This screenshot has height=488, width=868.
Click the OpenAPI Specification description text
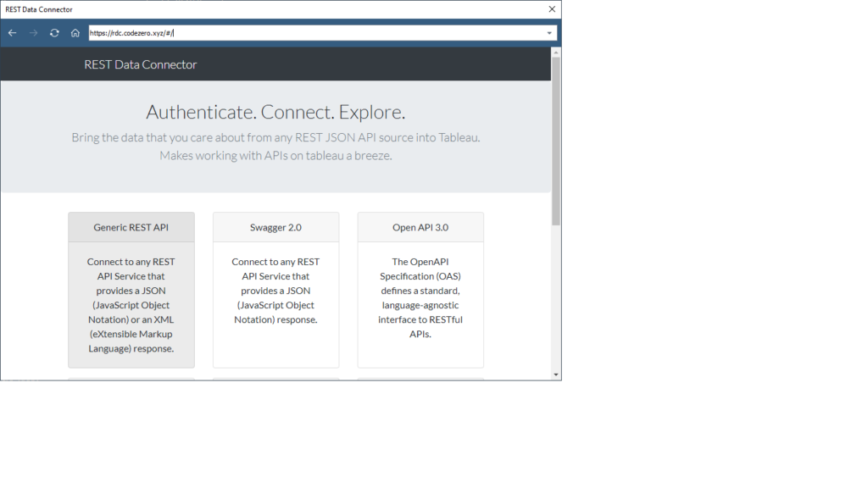420,297
